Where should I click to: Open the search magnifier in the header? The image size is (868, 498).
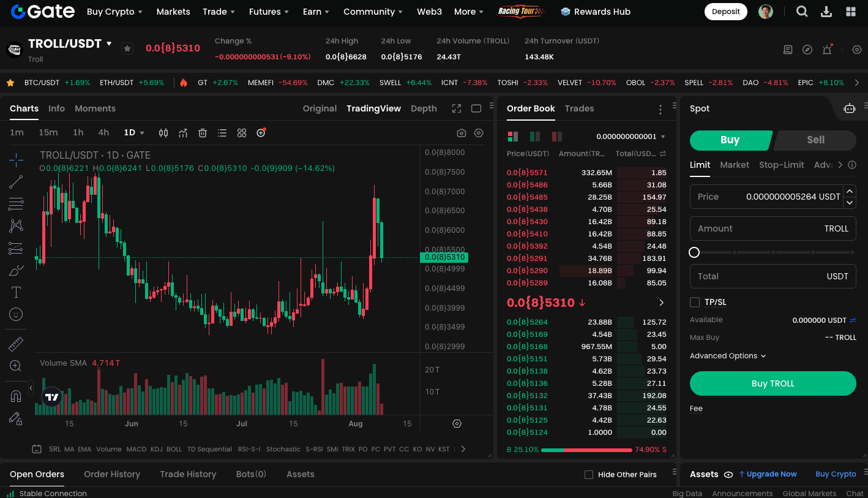point(802,12)
